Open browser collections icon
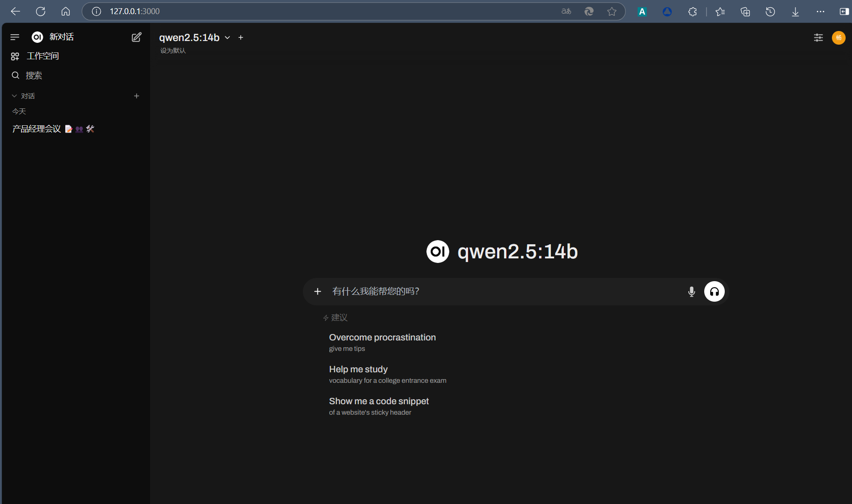The width and height of the screenshot is (852, 504). pyautogui.click(x=745, y=11)
